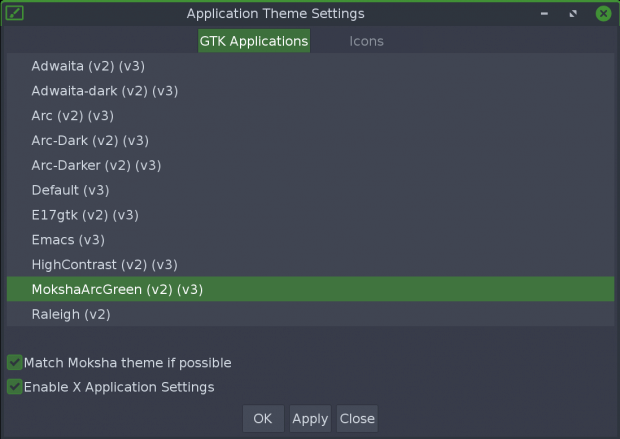620x439 pixels.
Task: Confirm with the OK button
Action: click(263, 418)
